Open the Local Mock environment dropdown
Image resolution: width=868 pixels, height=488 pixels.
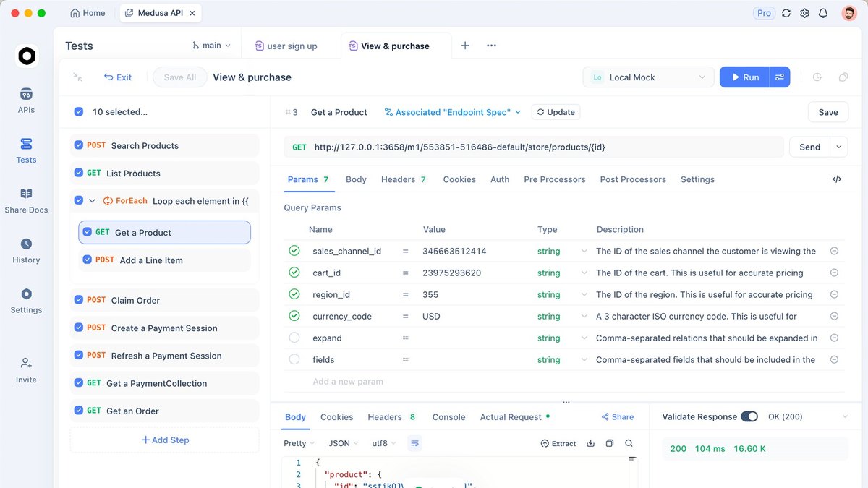click(649, 77)
